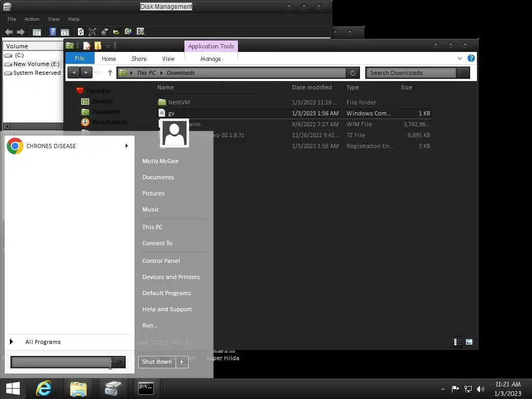The width and height of the screenshot is (532, 399).
Task: Sort by the Date modified column header
Action: click(312, 87)
